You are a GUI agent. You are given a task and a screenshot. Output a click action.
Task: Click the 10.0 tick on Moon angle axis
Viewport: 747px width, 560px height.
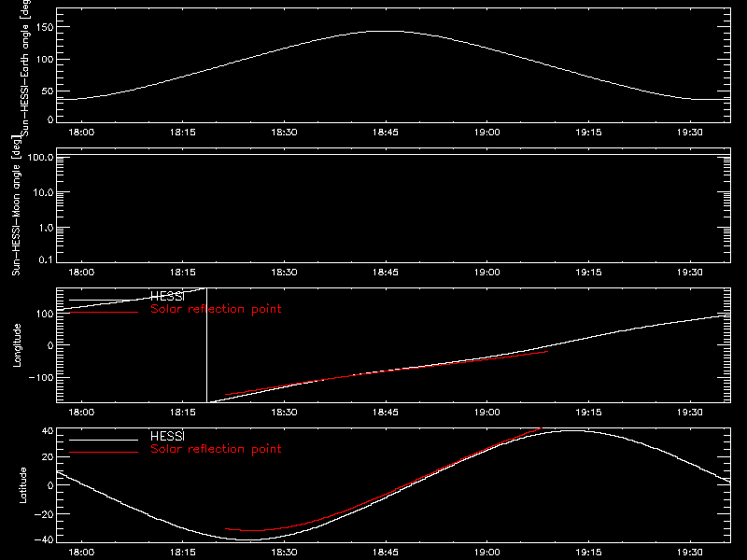click(x=43, y=192)
